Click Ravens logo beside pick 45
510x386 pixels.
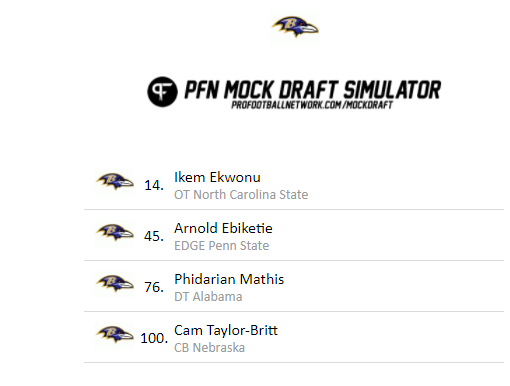coord(114,233)
